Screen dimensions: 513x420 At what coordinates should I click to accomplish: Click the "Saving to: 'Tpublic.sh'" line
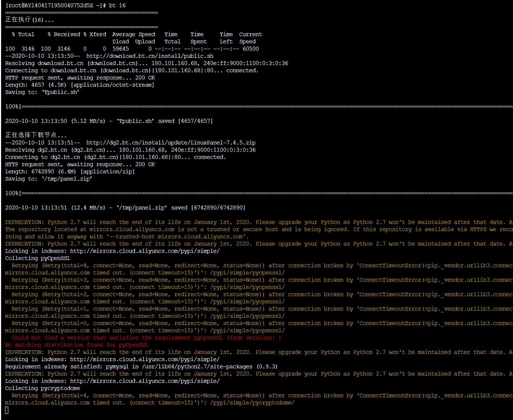point(42,92)
